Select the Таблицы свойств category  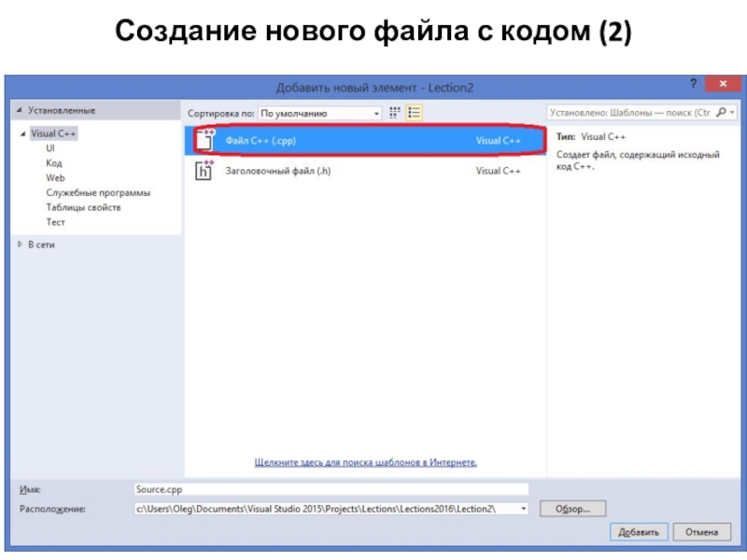[83, 207]
